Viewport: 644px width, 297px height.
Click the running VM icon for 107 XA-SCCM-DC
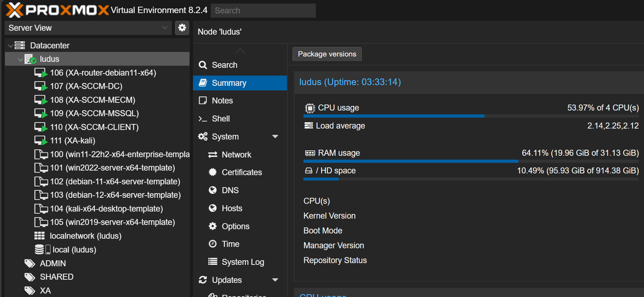point(41,86)
